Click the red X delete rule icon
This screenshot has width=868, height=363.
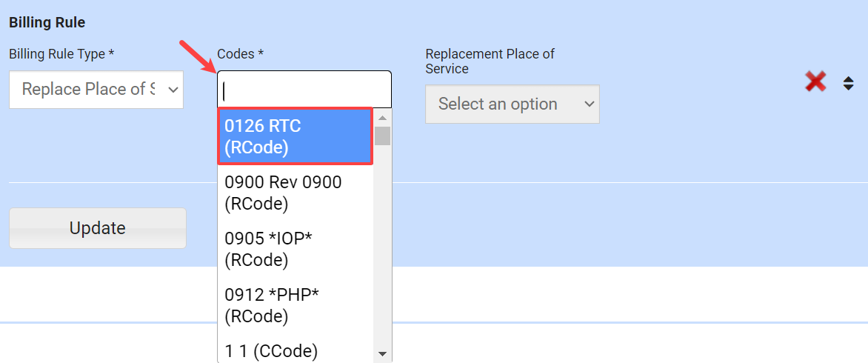815,81
